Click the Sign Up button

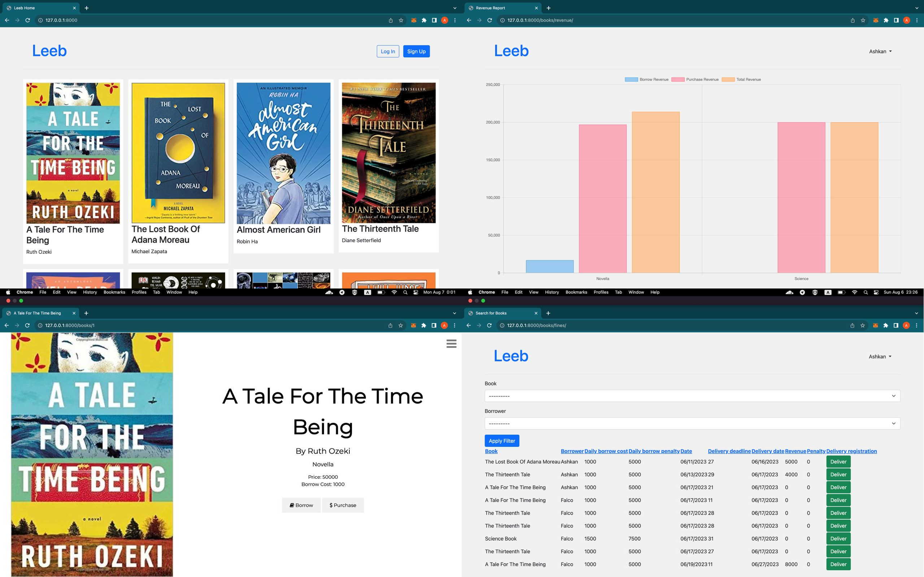416,52
